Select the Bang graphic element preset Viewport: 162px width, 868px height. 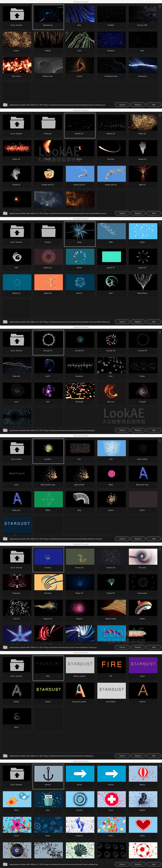[x=80, y=231]
